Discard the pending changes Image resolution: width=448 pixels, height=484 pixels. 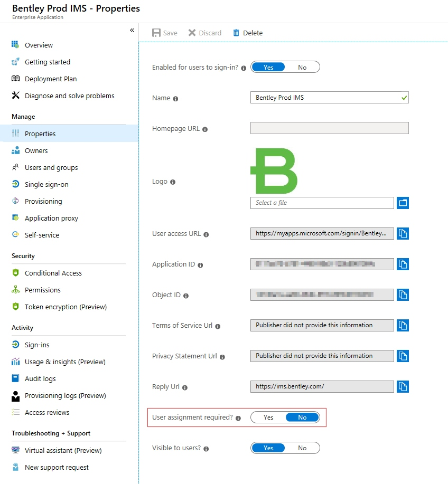pyautogui.click(x=205, y=32)
